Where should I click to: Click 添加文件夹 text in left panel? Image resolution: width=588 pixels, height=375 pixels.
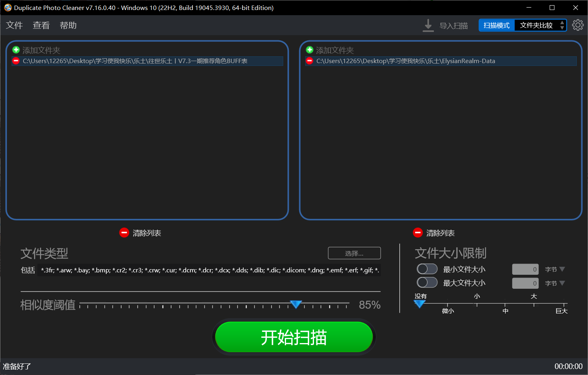coord(41,50)
